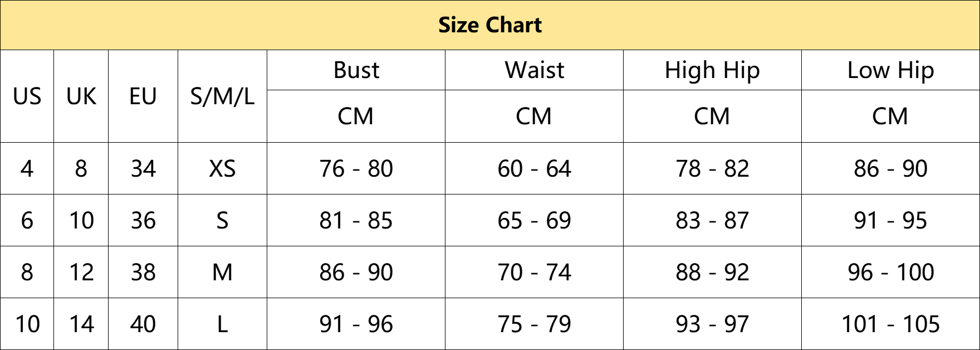Select waist value 65 - 69

click(534, 220)
